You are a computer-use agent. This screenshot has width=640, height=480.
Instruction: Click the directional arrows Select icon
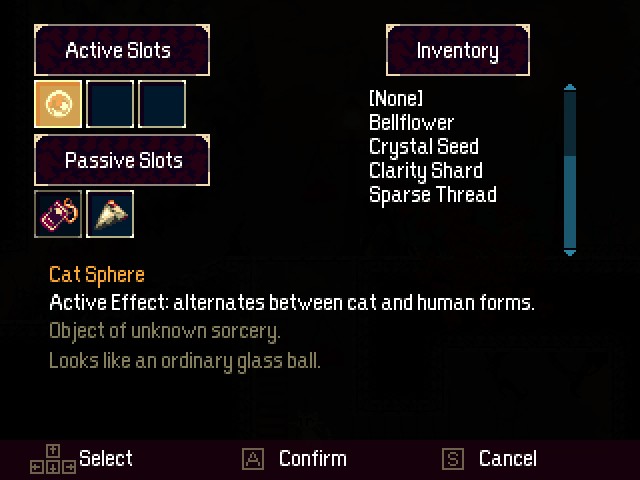pos(53,459)
